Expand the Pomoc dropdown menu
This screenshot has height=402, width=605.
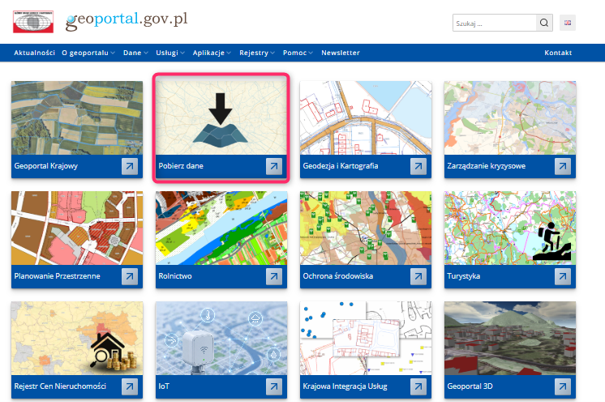[297, 53]
